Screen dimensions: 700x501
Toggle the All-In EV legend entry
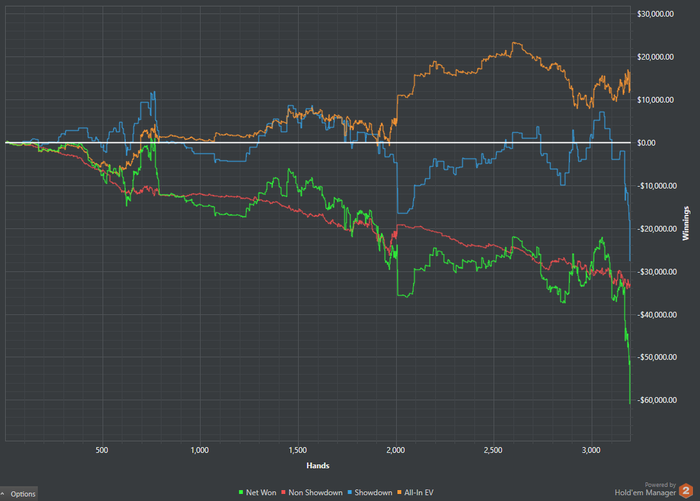click(415, 493)
